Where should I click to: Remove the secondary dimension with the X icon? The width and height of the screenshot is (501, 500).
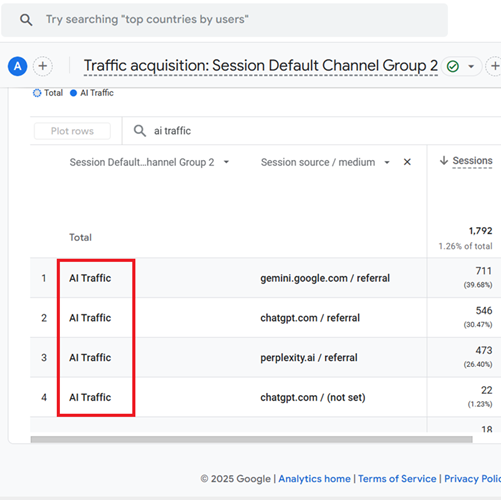tap(407, 162)
